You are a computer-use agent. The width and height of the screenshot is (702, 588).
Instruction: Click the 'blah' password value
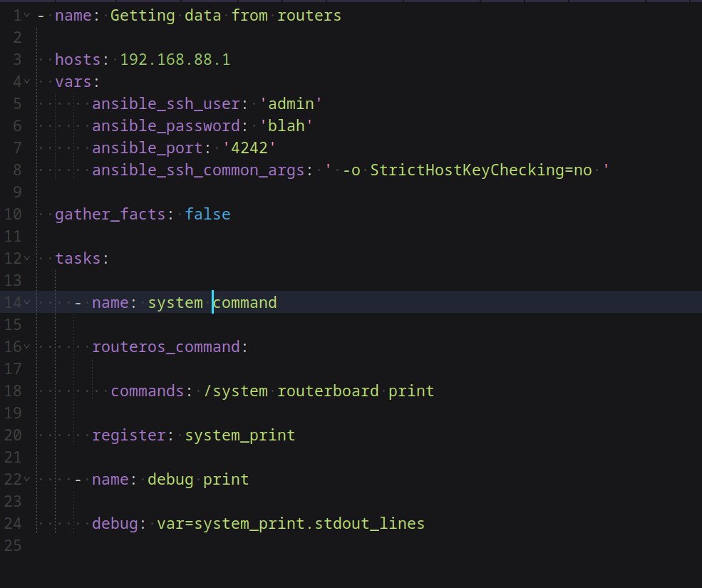coord(286,126)
